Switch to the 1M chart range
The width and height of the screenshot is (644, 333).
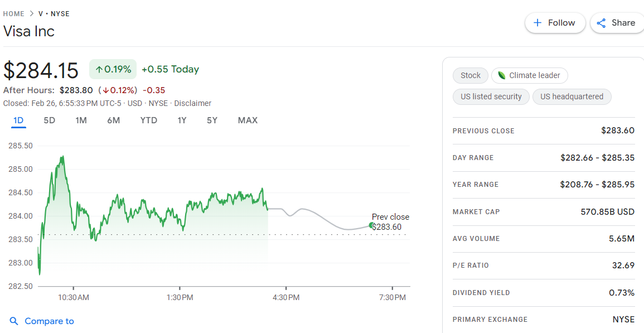click(81, 120)
